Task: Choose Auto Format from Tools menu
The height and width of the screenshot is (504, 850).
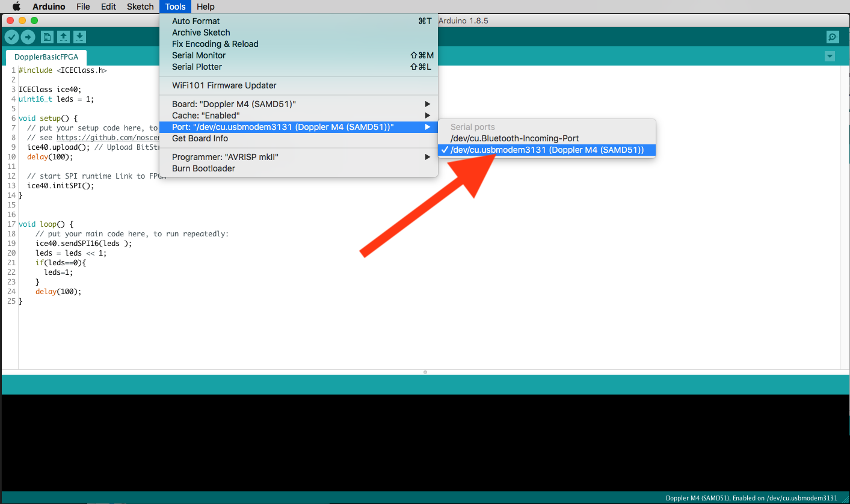Action: (298, 21)
